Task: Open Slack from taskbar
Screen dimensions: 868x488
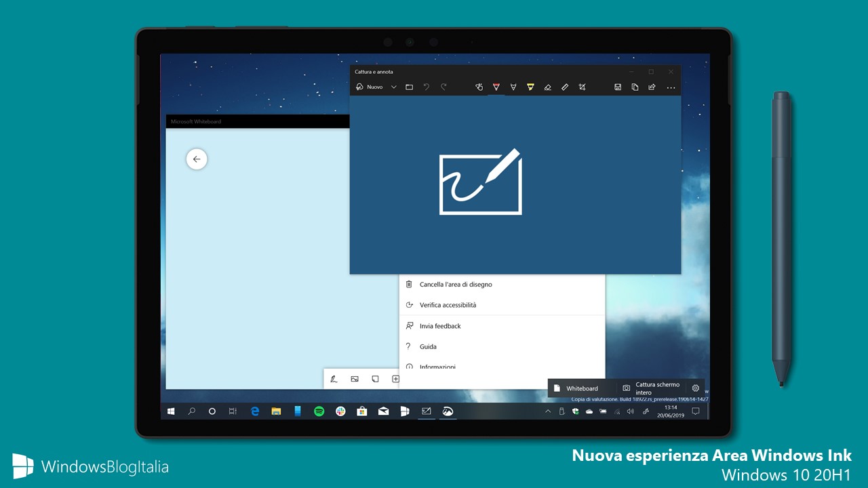Action: 340,411
